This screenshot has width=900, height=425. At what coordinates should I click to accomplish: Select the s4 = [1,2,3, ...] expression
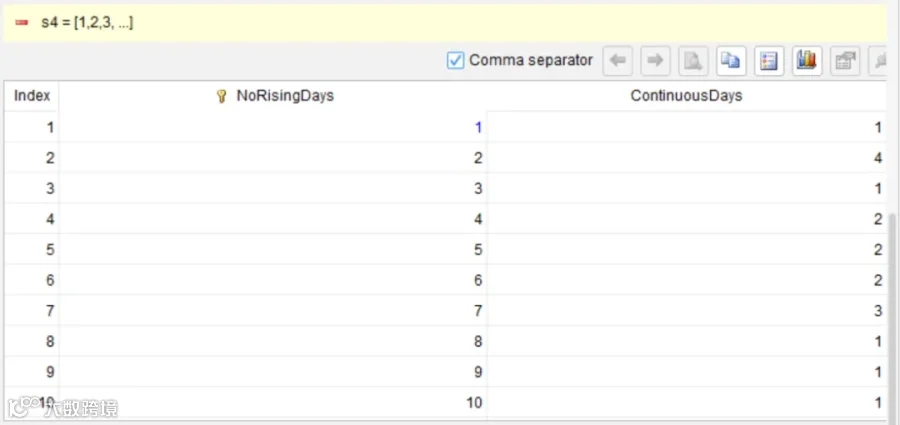click(87, 23)
